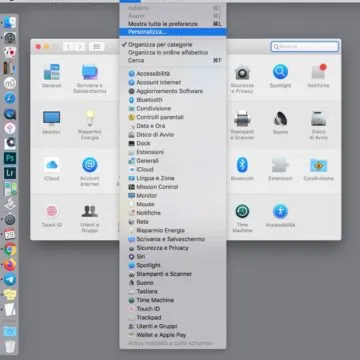Open Firefox in the Dock
This screenshot has height=360, width=360.
(10, 265)
